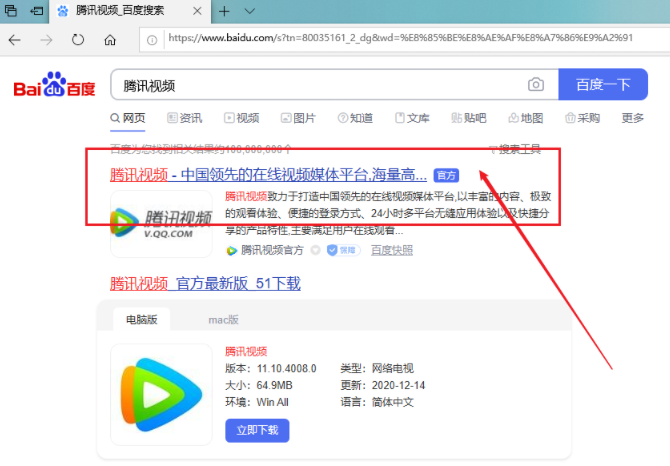The height and width of the screenshot is (466, 670).
Task: Click the large 腾讯视频 app icon
Action: 162,394
